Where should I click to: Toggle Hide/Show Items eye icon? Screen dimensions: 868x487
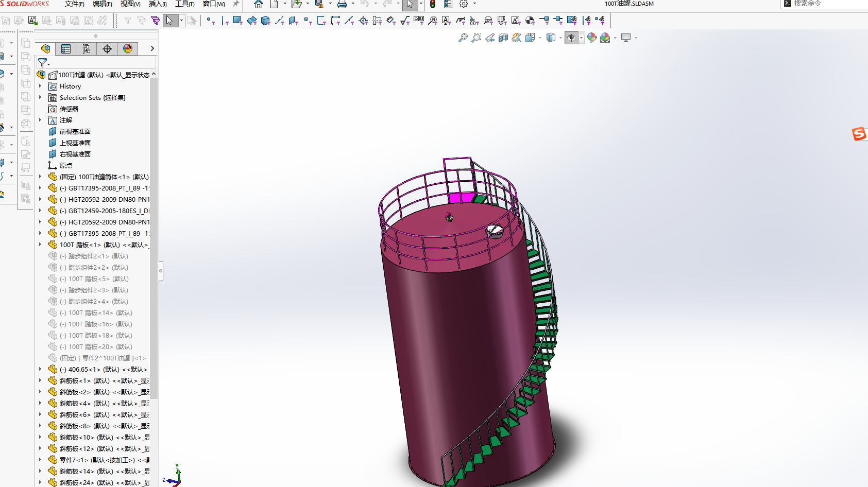point(571,38)
